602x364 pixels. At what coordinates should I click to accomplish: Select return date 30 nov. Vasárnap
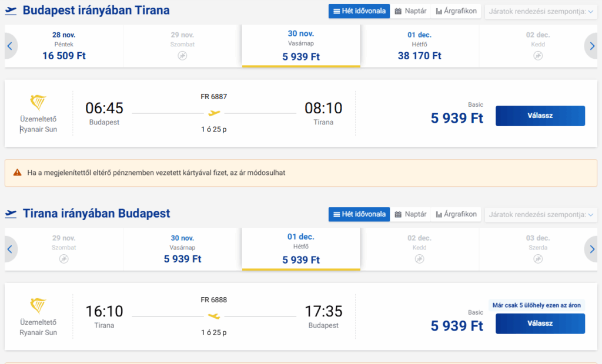(x=182, y=250)
